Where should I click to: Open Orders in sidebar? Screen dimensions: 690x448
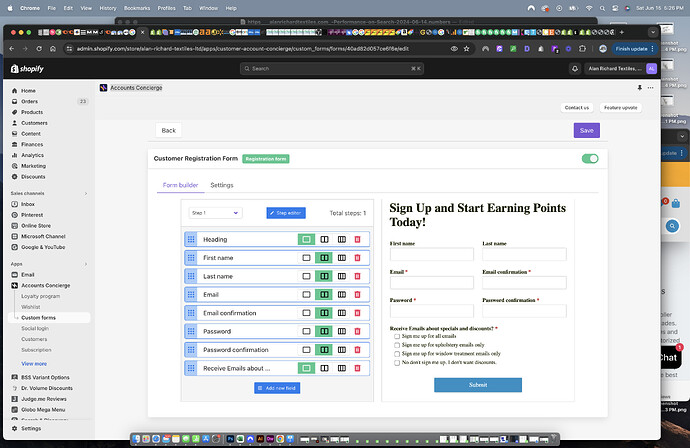(29, 101)
